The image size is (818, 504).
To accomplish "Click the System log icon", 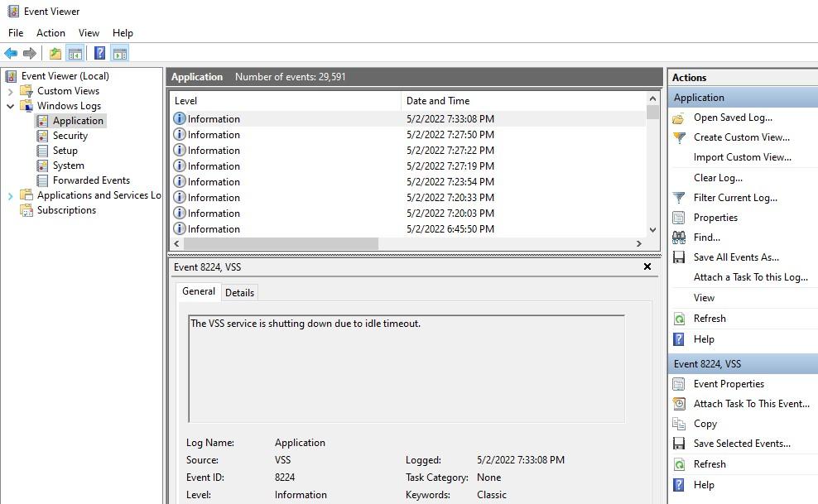I will click(42, 166).
